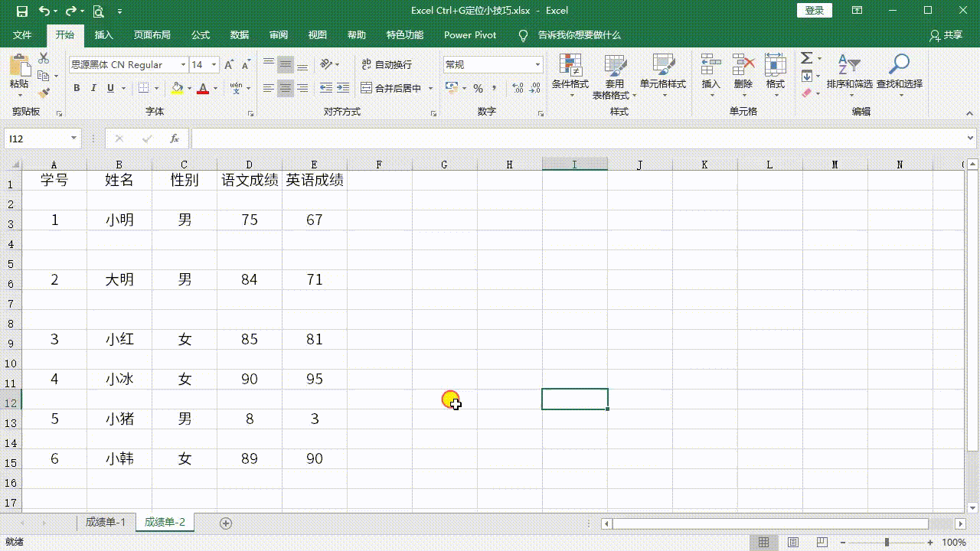
Task: Switch to the 成绩单-1 sheet tab
Action: [x=105, y=522]
